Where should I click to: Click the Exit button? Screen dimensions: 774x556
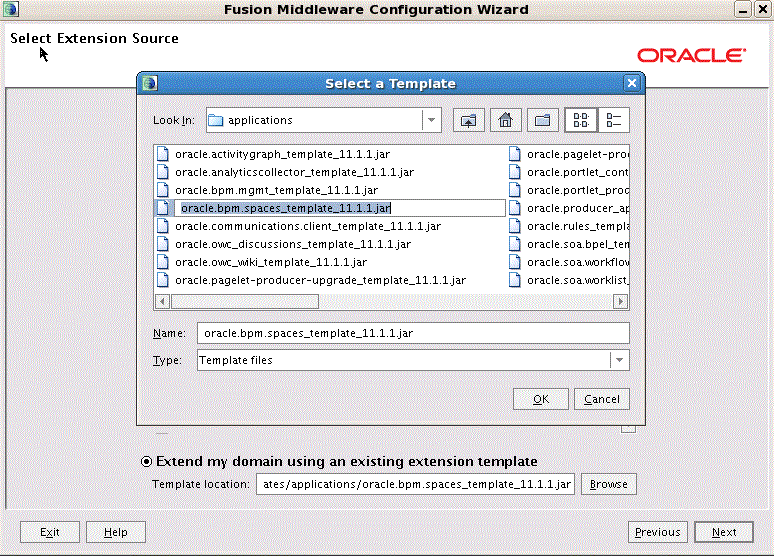click(x=50, y=532)
